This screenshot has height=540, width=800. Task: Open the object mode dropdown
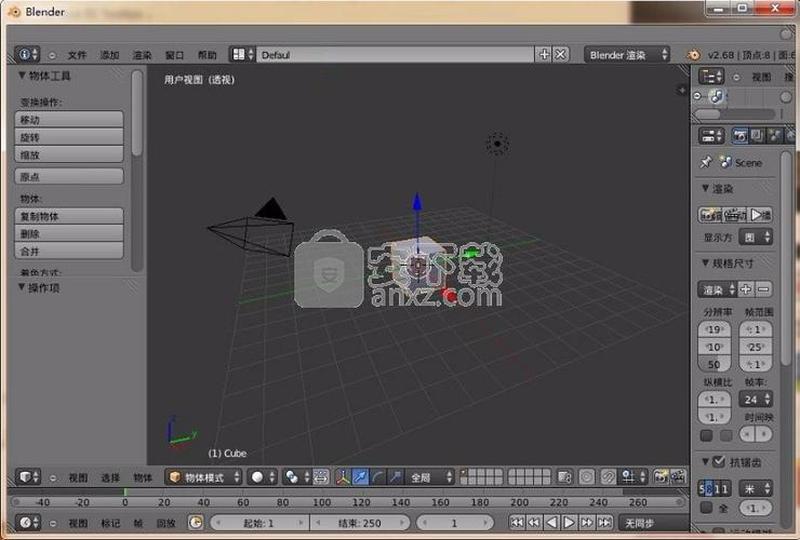pyautogui.click(x=204, y=477)
